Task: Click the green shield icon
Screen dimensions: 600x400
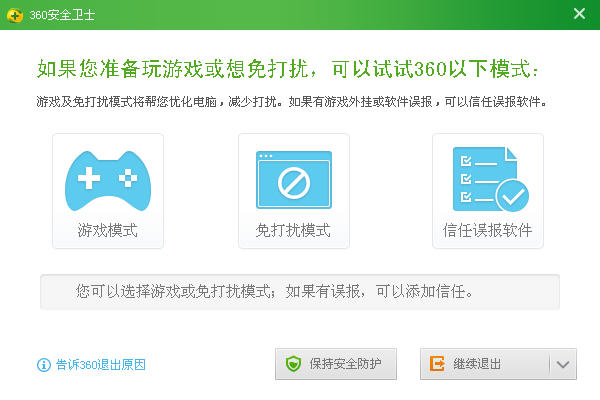Action: point(293,364)
